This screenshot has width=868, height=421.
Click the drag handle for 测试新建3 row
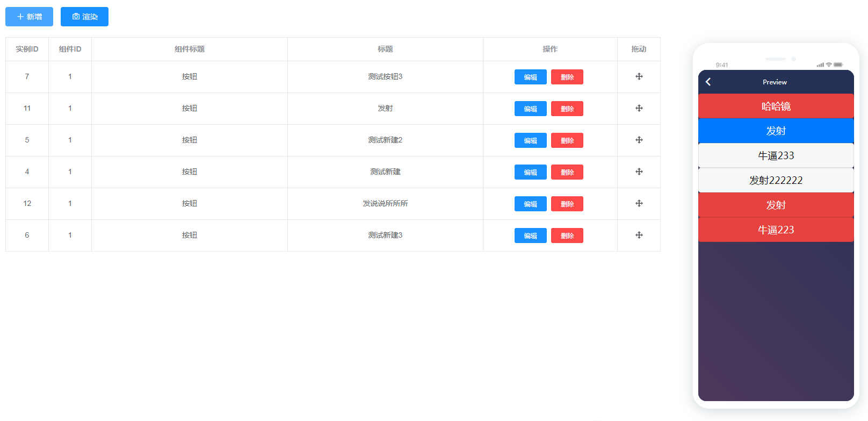click(x=639, y=235)
